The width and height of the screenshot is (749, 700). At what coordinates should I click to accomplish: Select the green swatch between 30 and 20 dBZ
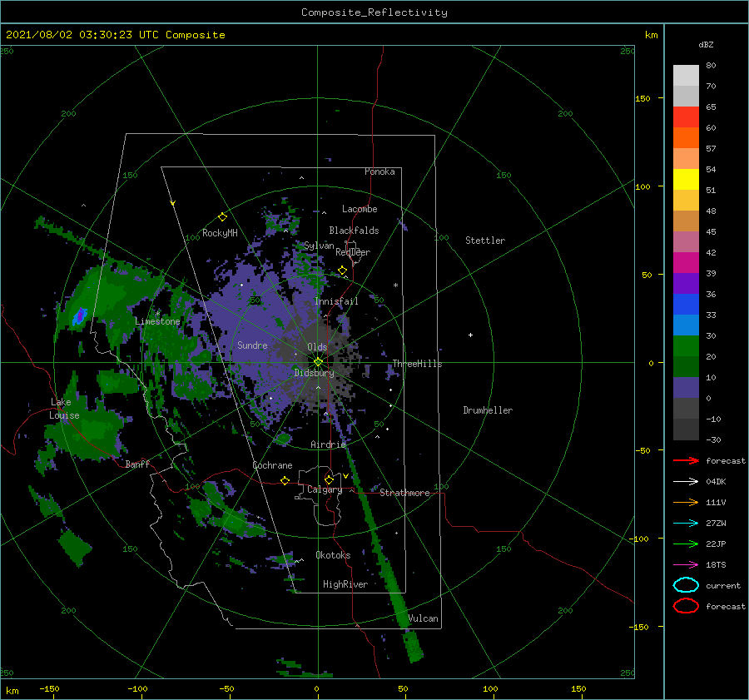[x=686, y=346]
